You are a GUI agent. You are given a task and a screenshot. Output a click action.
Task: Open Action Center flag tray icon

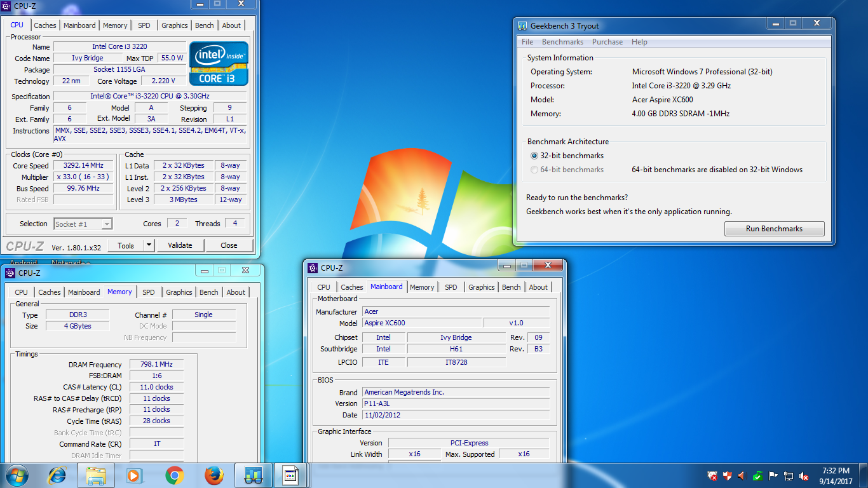pos(773,475)
